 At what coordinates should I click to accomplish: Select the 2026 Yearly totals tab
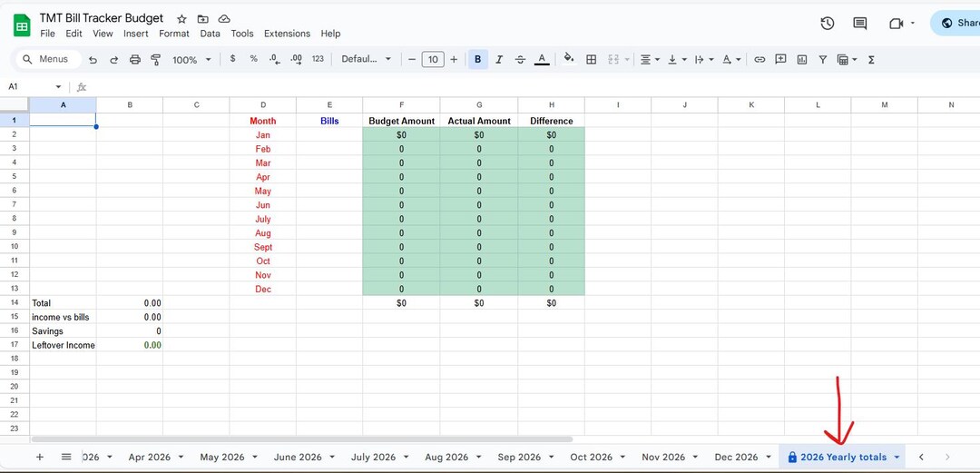coord(843,457)
